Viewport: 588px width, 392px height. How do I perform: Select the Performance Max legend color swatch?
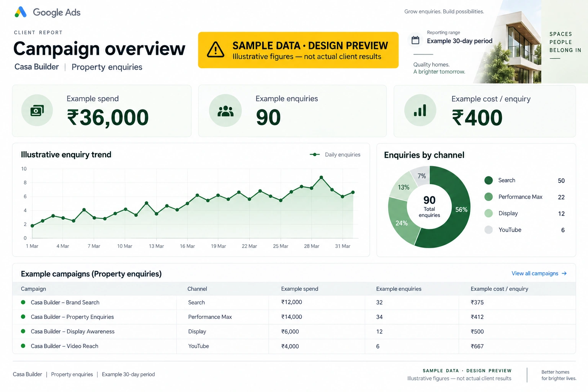(x=488, y=197)
